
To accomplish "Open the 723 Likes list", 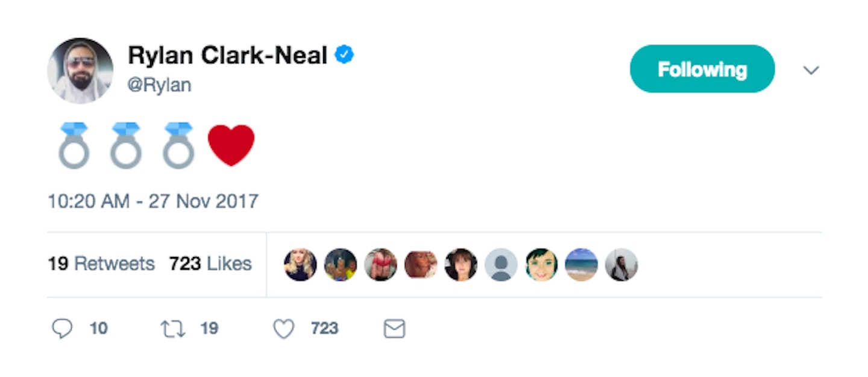I will 210,264.
